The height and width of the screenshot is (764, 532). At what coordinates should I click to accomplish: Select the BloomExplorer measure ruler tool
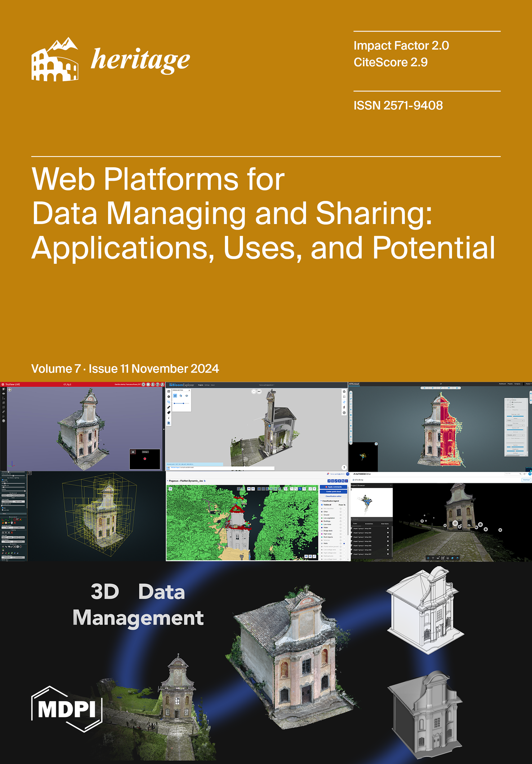point(169,407)
